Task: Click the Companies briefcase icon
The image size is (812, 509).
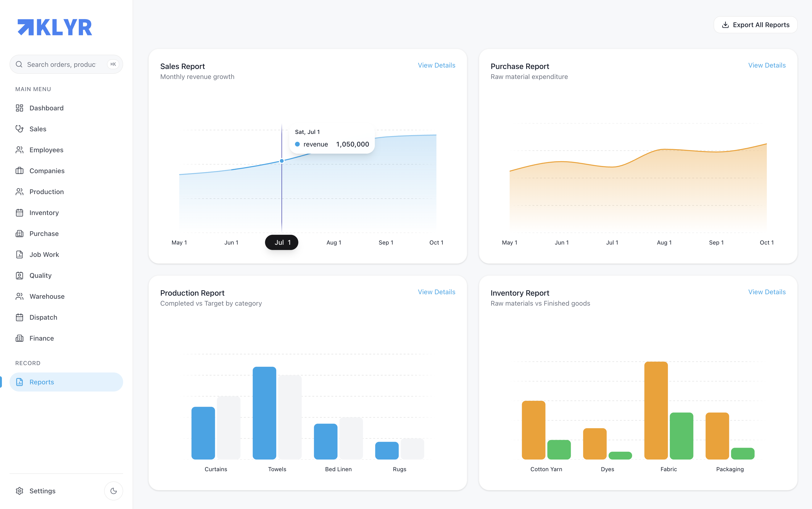Action: click(x=19, y=171)
